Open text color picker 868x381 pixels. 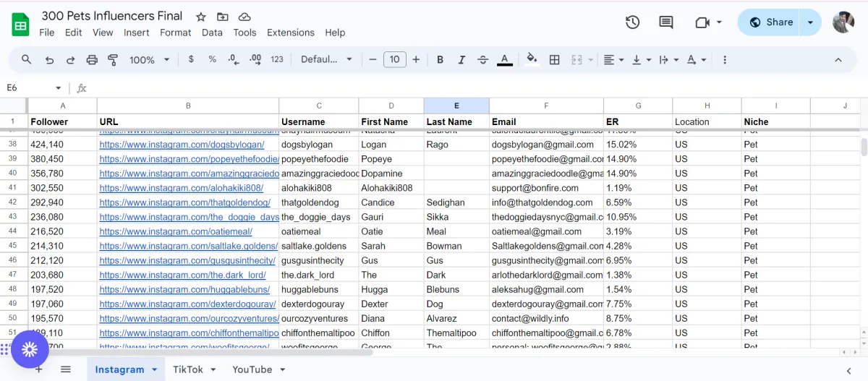(x=505, y=60)
